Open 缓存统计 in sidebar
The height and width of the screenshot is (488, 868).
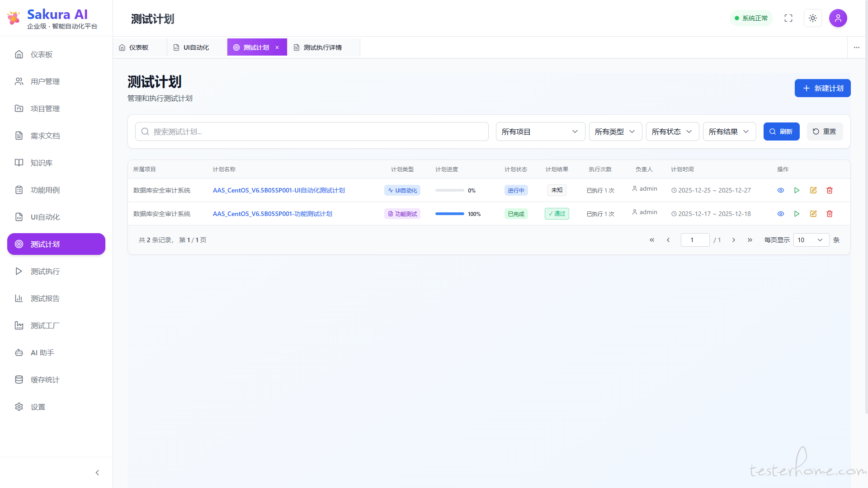tap(45, 380)
